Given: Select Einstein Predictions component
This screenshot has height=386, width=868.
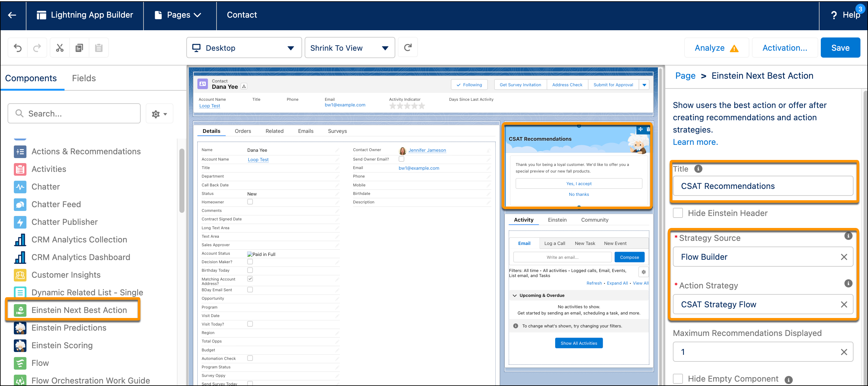Looking at the screenshot, I should pyautogui.click(x=60, y=327).
